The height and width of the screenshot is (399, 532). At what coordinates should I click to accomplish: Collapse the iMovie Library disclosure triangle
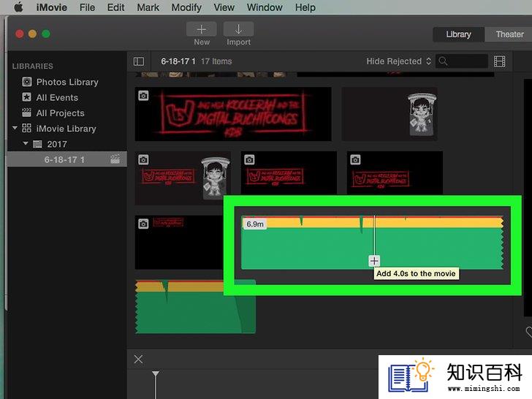click(15, 128)
